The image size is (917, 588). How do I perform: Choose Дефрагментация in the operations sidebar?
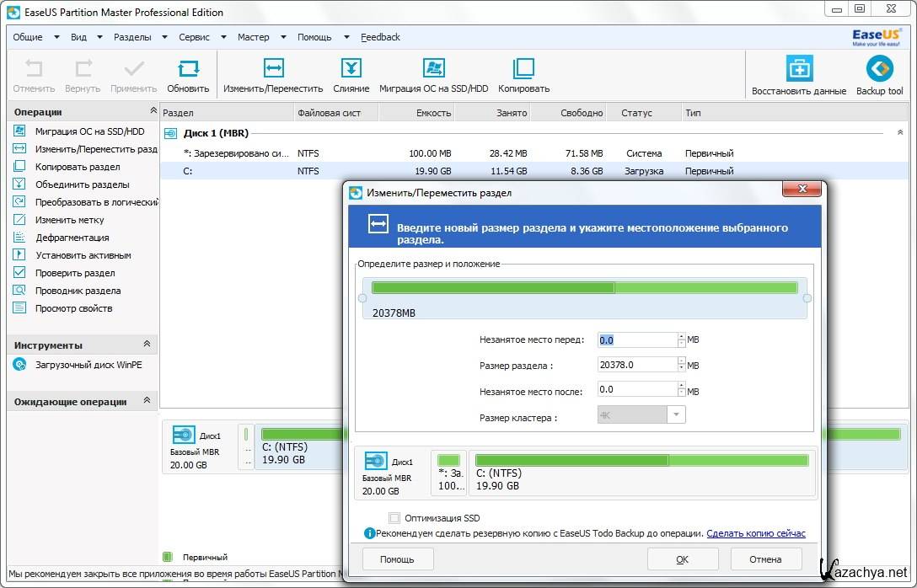coord(72,238)
